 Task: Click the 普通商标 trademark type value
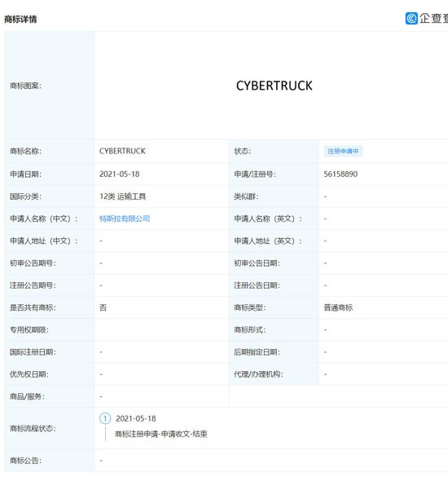pos(338,307)
